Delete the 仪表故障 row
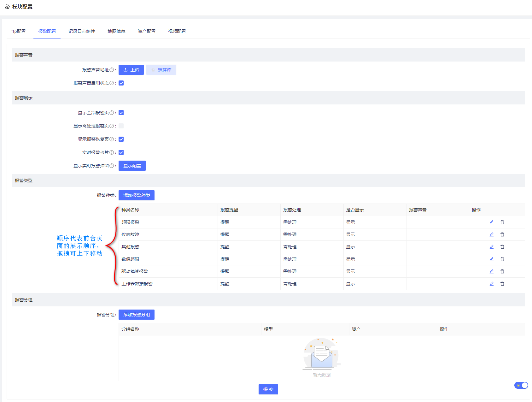The height and width of the screenshot is (402, 532). [x=502, y=234]
